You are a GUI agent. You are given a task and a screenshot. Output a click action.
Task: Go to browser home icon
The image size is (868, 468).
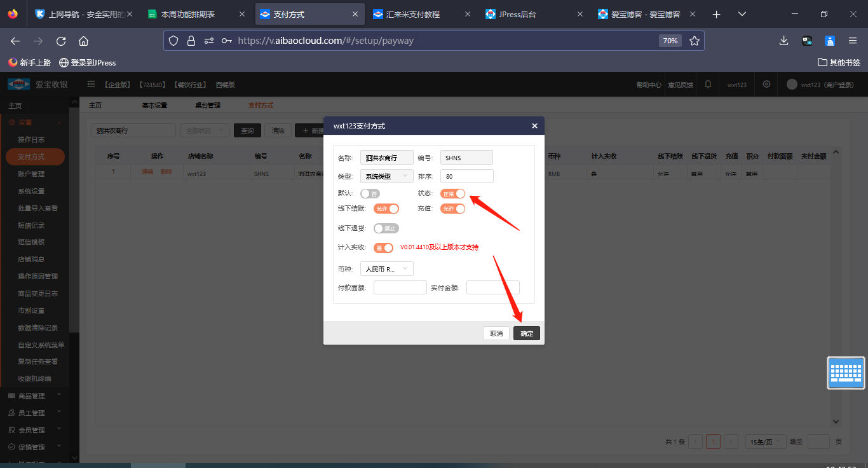pyautogui.click(x=83, y=41)
